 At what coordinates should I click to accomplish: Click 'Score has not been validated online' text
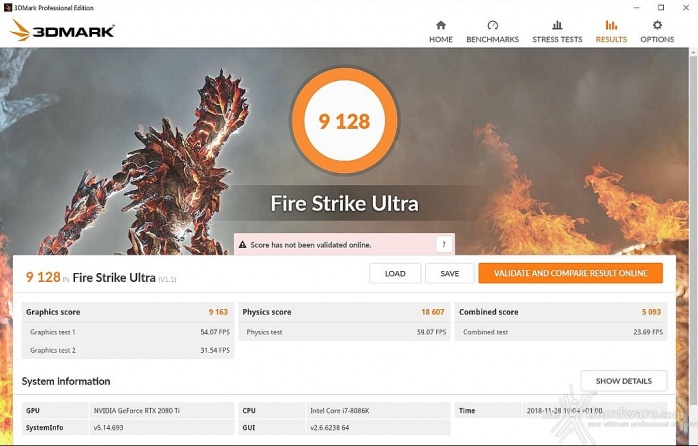coord(310,245)
